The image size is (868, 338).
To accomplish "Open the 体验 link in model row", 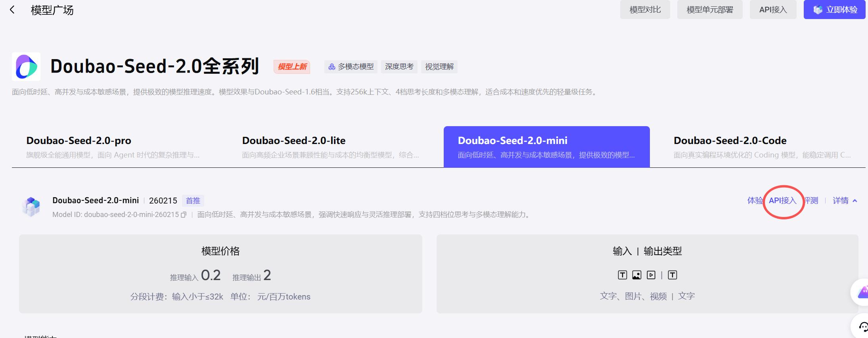I will (x=755, y=200).
